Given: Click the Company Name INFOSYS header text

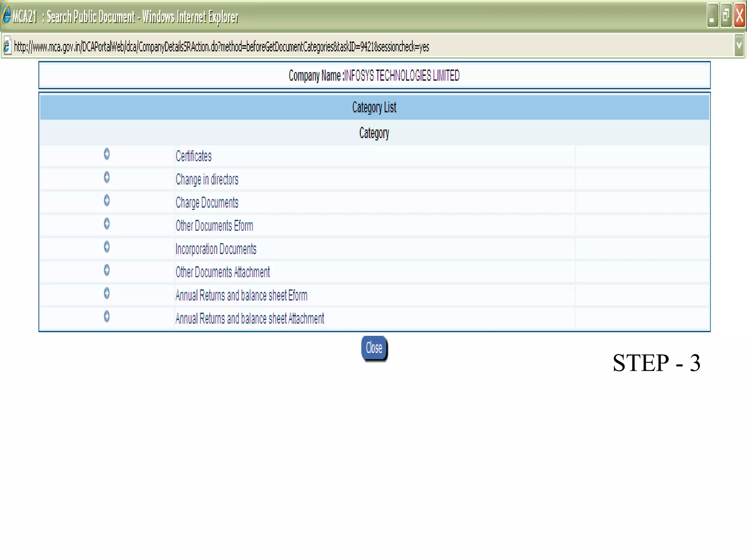Looking at the screenshot, I should [374, 76].
